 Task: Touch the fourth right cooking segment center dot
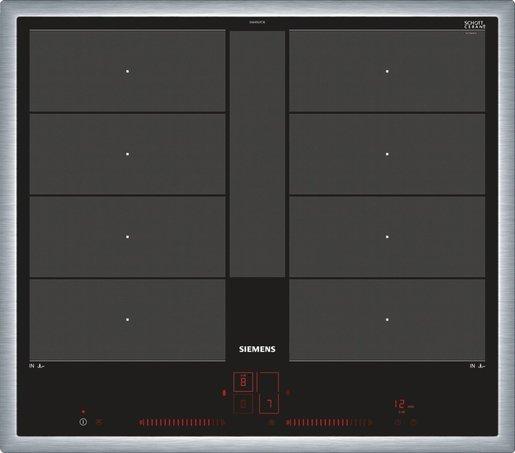point(387,319)
